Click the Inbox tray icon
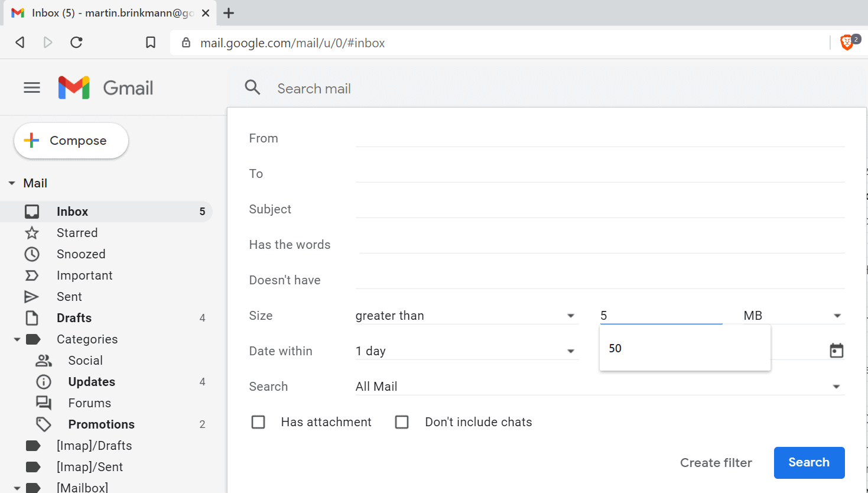Image resolution: width=868 pixels, height=493 pixels. click(32, 212)
